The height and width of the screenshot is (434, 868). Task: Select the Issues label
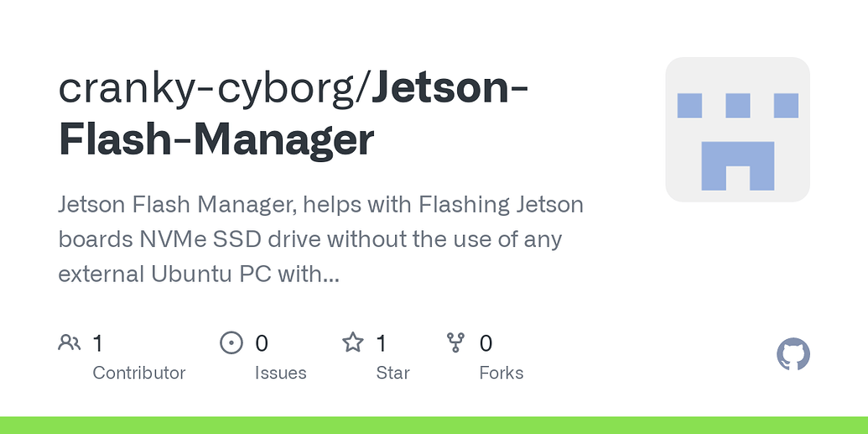pos(281,373)
